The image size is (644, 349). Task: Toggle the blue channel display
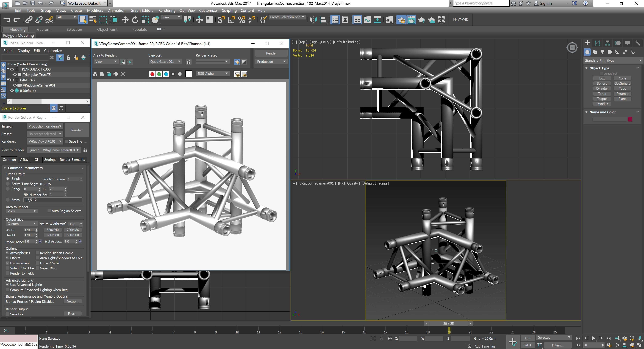pos(166,74)
